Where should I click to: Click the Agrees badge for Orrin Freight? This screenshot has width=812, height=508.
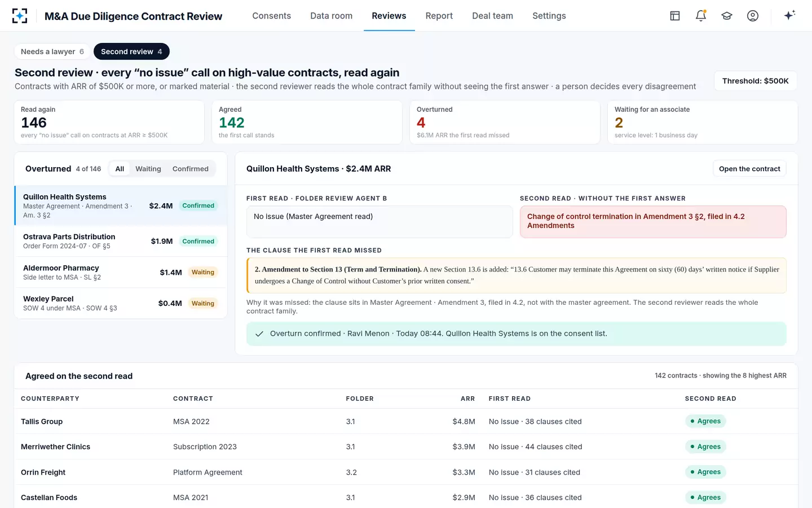click(705, 472)
